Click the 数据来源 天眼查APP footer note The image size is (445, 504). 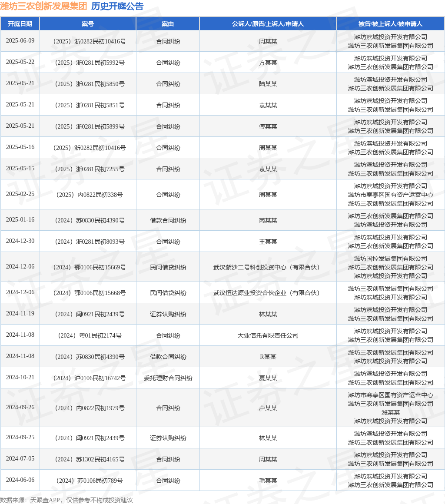pyautogui.click(x=66, y=500)
